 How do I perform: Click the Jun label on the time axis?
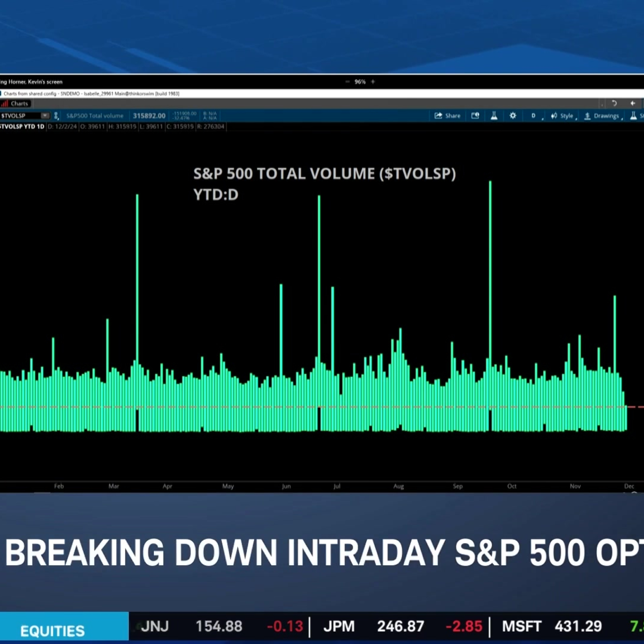click(x=286, y=486)
